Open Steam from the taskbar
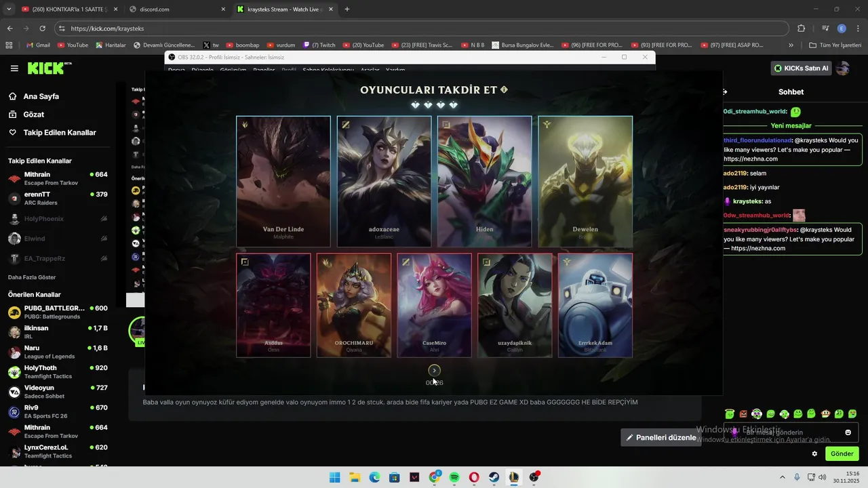Viewport: 868px width, 488px height. point(494,477)
